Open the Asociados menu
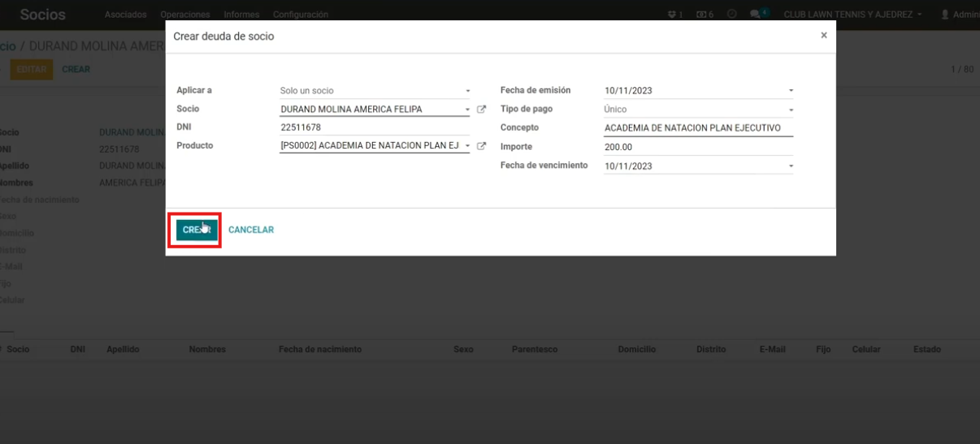Image resolution: width=980 pixels, height=444 pixels. (x=126, y=15)
